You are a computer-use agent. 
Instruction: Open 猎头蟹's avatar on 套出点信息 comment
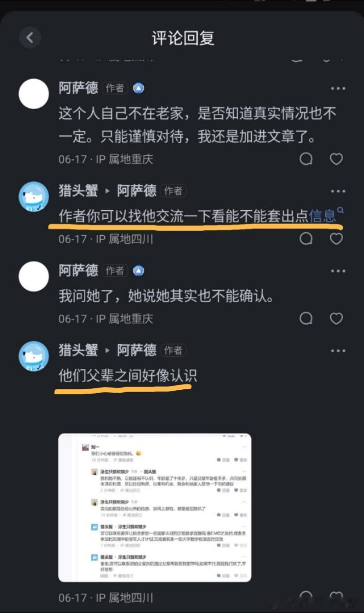pyautogui.click(x=33, y=196)
